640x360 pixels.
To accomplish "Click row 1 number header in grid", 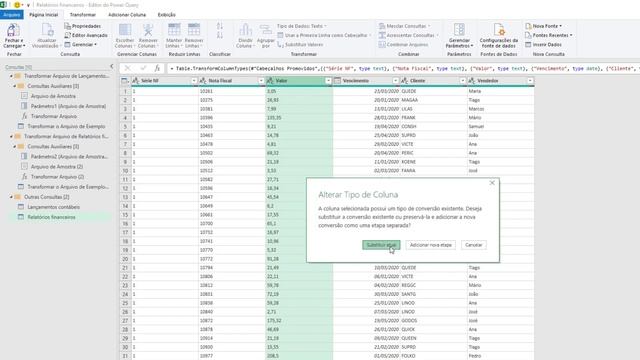I will click(125, 91).
